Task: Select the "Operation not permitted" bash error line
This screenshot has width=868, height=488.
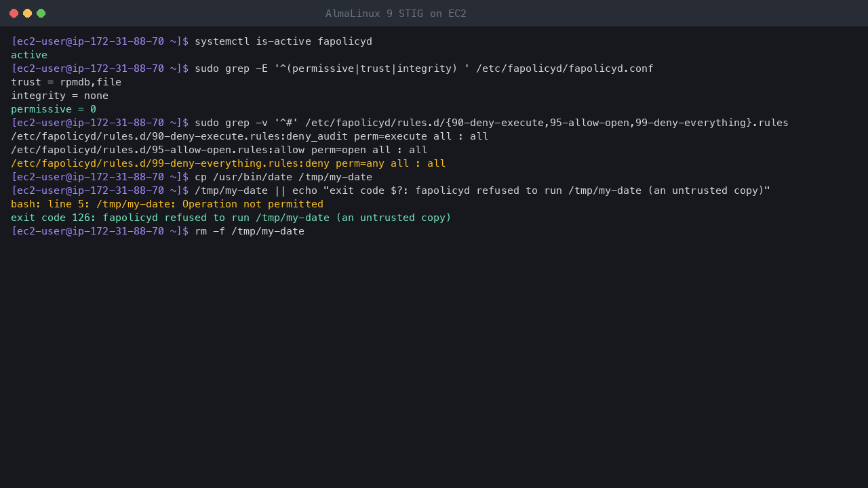Action: tap(167, 204)
